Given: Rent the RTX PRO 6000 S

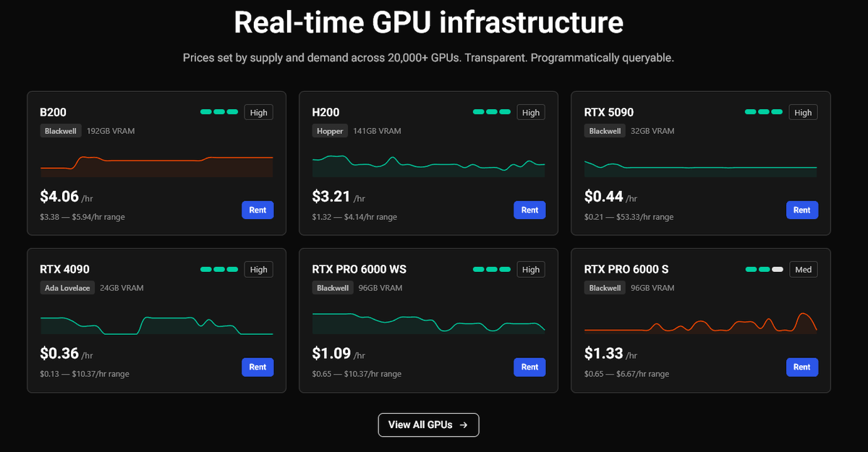Looking at the screenshot, I should pyautogui.click(x=802, y=367).
